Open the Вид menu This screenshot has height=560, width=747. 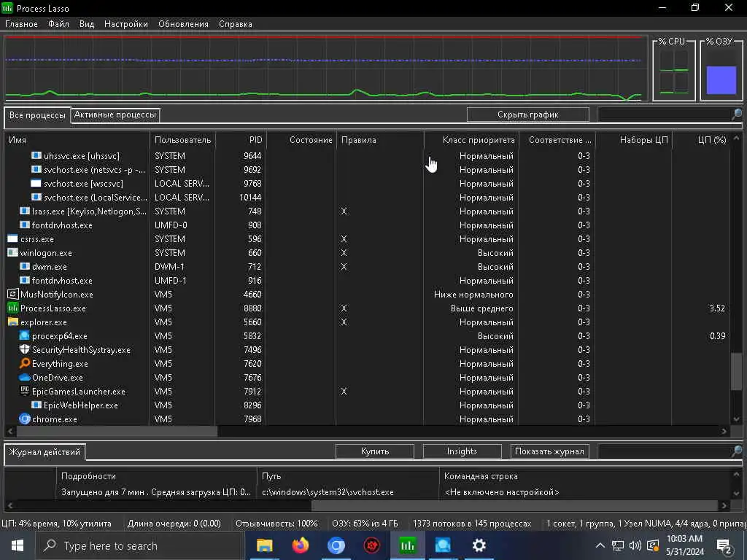click(87, 24)
